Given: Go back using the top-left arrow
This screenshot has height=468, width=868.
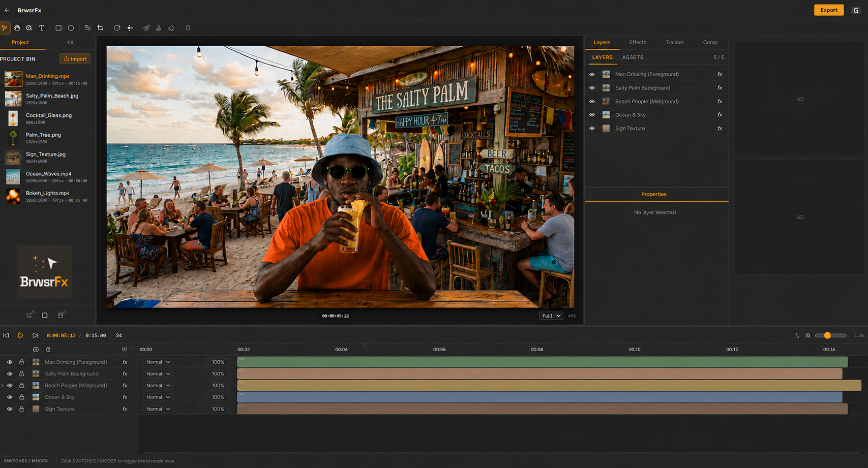Looking at the screenshot, I should (x=7, y=10).
